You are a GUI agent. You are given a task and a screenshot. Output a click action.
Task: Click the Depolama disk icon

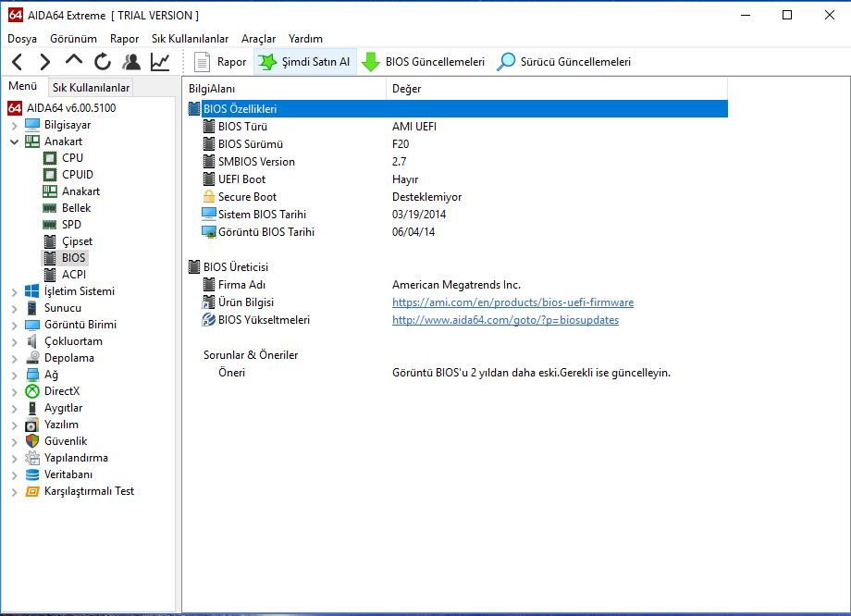pyautogui.click(x=32, y=358)
